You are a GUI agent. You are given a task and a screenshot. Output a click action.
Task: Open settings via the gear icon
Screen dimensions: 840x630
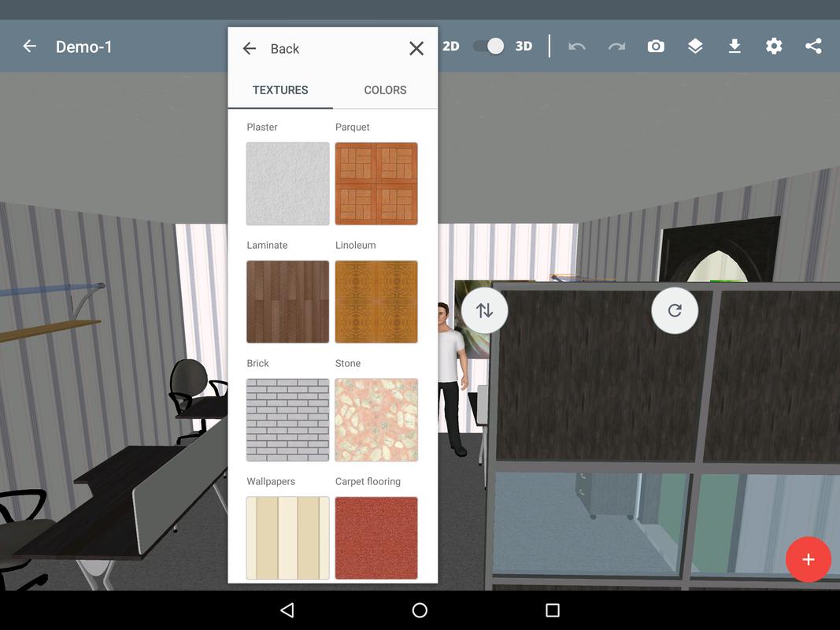[x=774, y=46]
